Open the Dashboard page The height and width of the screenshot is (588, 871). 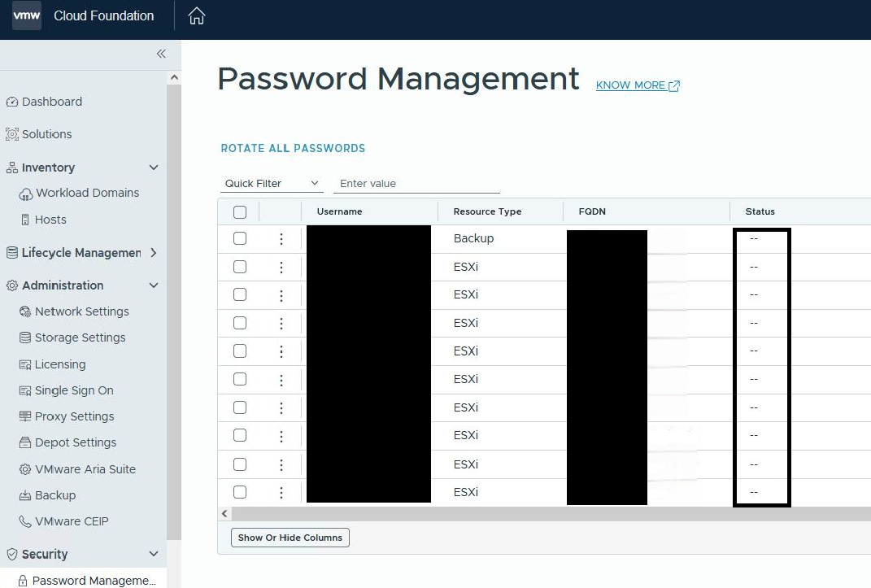click(51, 102)
